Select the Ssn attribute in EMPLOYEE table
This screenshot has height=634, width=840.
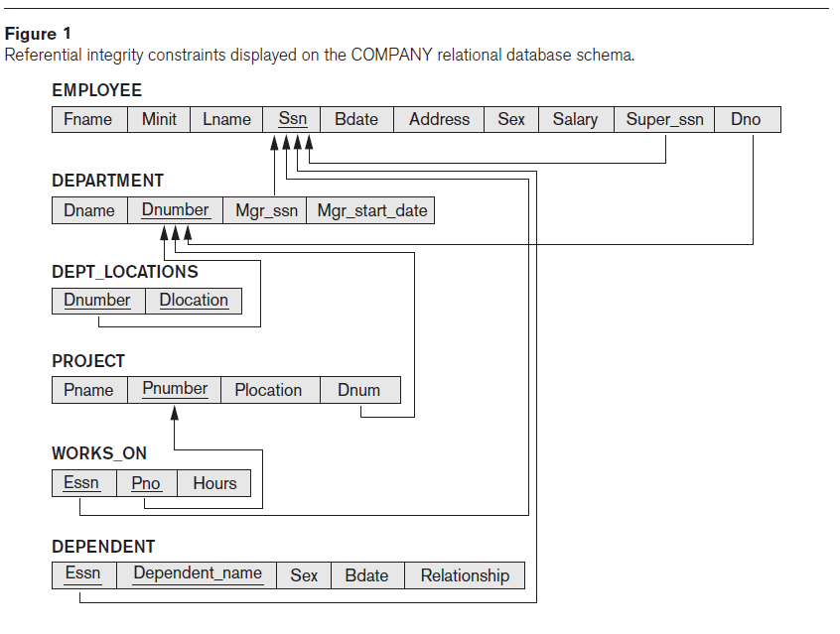pos(292,119)
